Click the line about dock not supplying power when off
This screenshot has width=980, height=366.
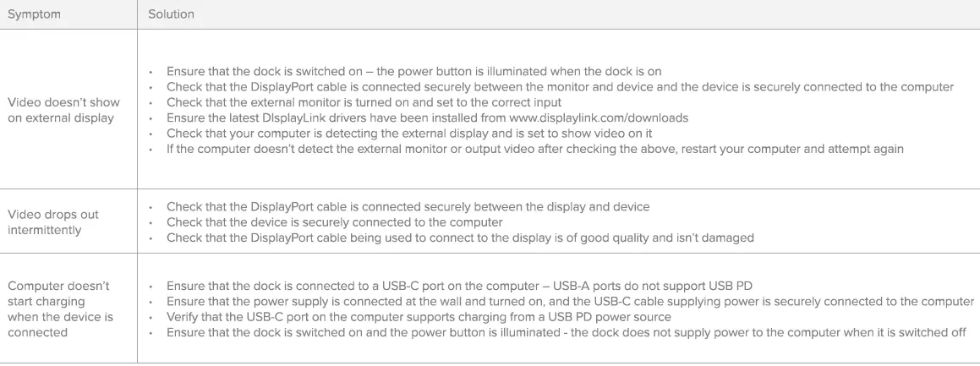coord(566,332)
